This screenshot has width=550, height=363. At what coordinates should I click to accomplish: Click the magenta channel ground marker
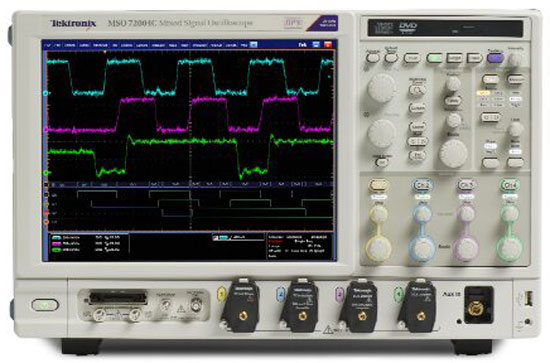[45, 129]
